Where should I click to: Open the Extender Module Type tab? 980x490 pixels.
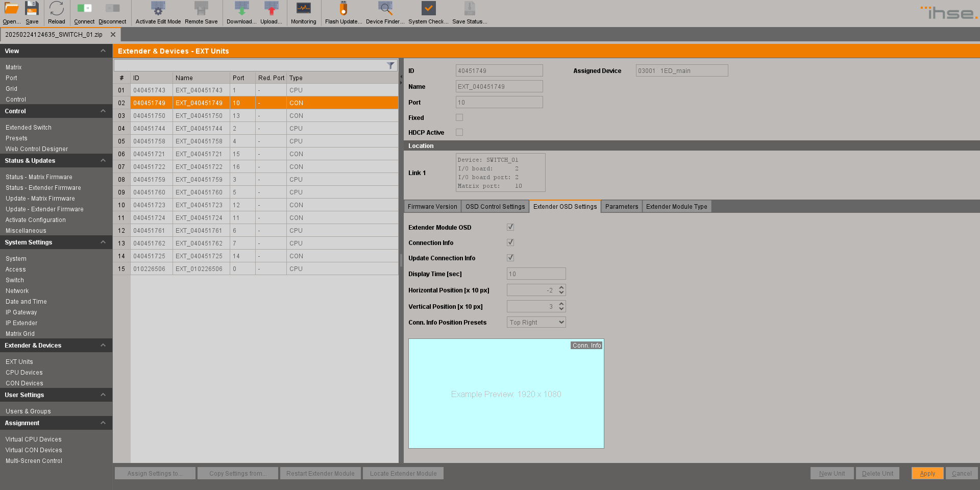(x=676, y=207)
